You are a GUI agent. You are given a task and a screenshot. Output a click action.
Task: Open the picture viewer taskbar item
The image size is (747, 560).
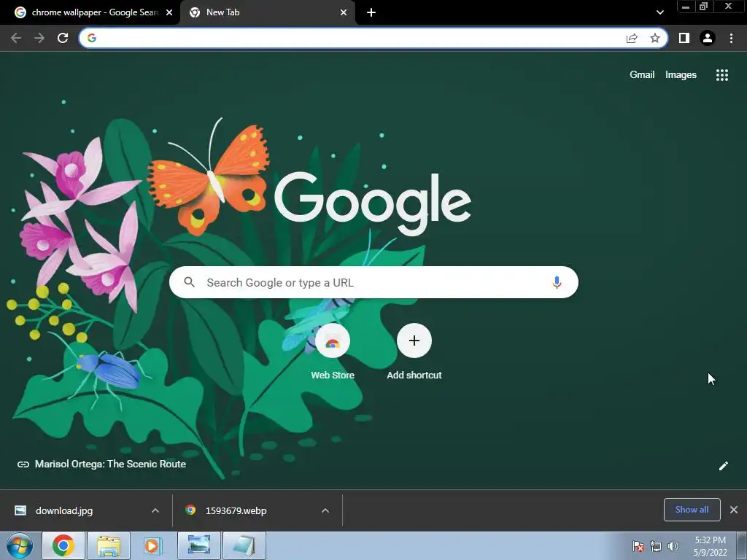click(x=198, y=545)
